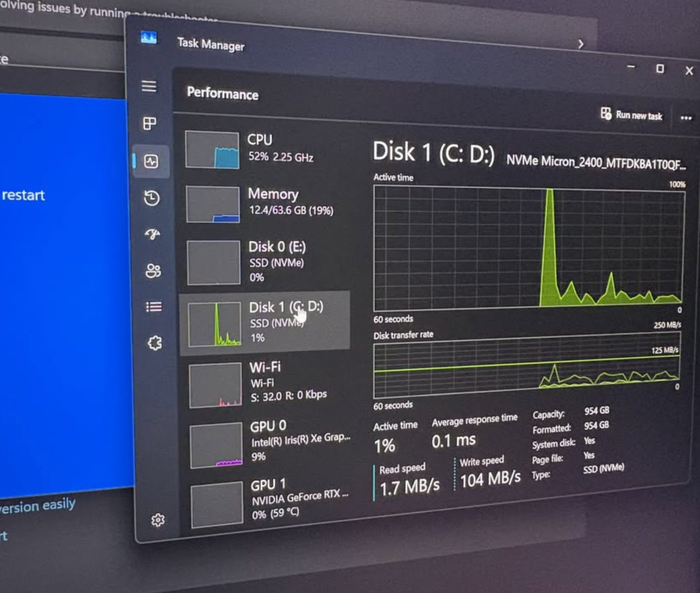Open the Processes page icon
The height and width of the screenshot is (593, 700).
coord(150,123)
